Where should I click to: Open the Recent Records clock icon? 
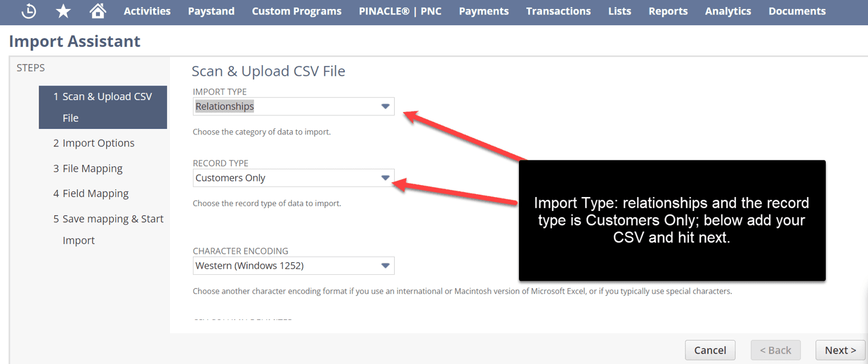[x=28, y=11]
